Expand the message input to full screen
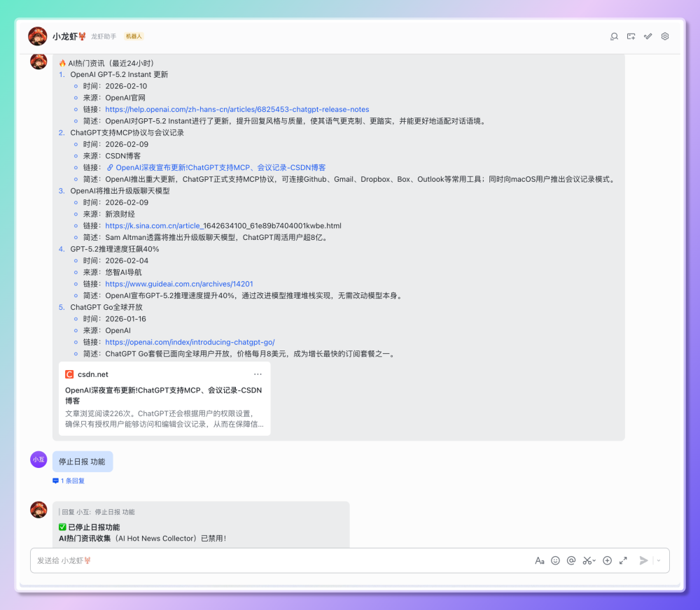This screenshot has width=700, height=610. (623, 560)
